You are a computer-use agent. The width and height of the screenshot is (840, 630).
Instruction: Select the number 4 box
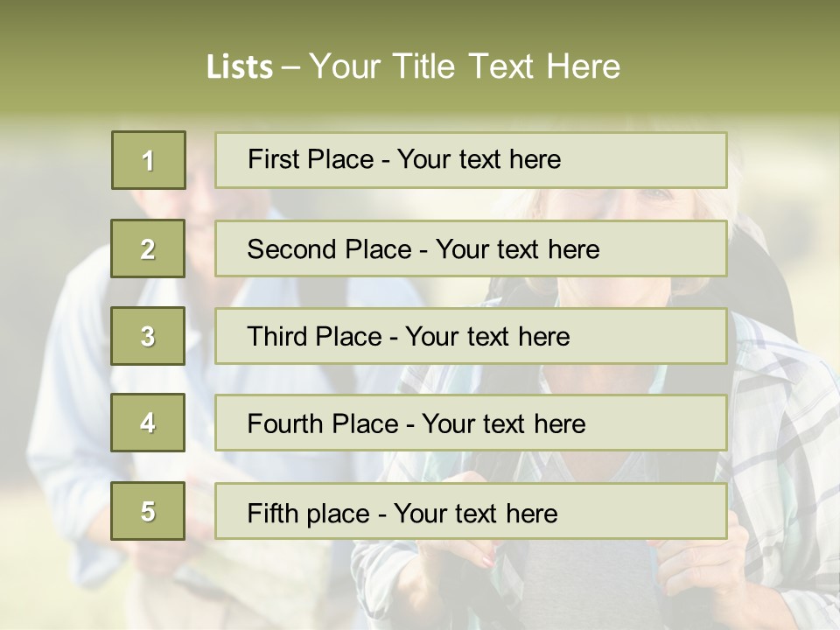click(x=149, y=423)
